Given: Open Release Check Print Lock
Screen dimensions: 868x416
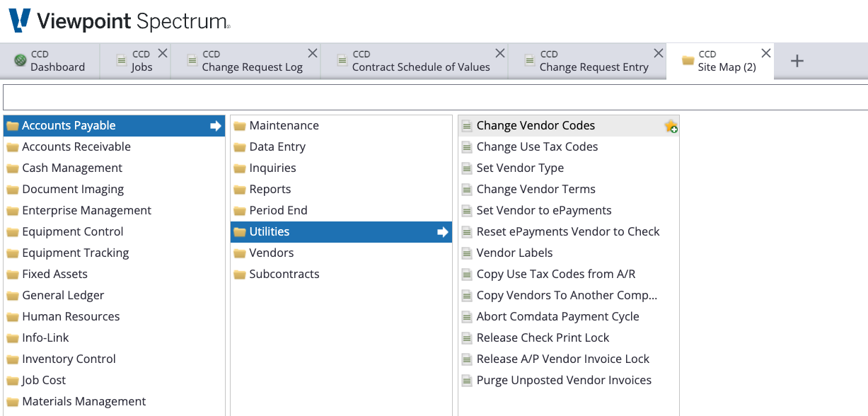Looking at the screenshot, I should pos(569,338).
